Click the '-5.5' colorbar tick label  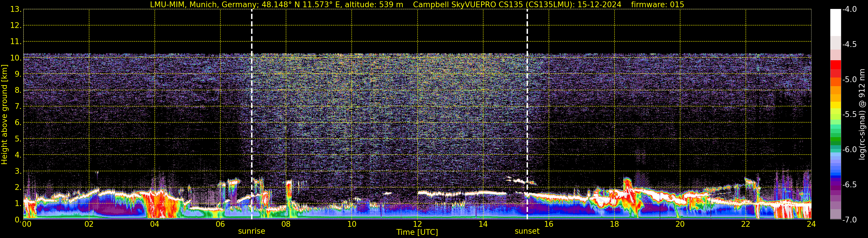click(x=850, y=114)
